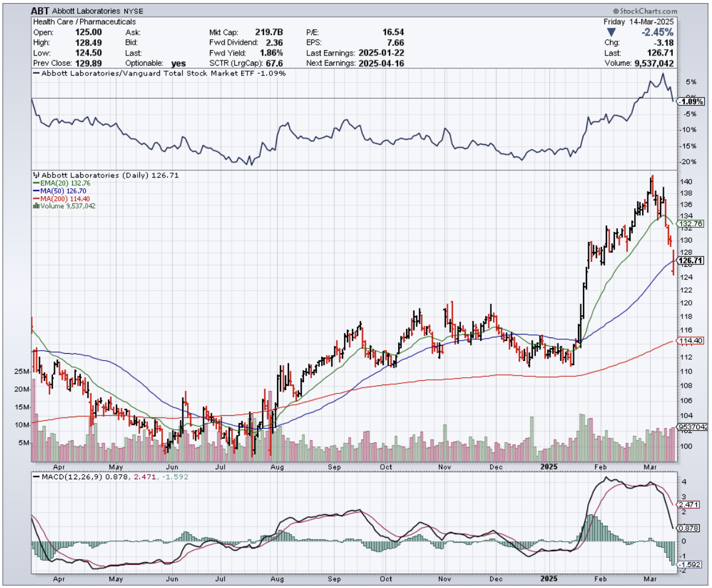This screenshot has height=588, width=712.
Task: Click the MACD(12,26,9) indicator label
Action: (67, 478)
